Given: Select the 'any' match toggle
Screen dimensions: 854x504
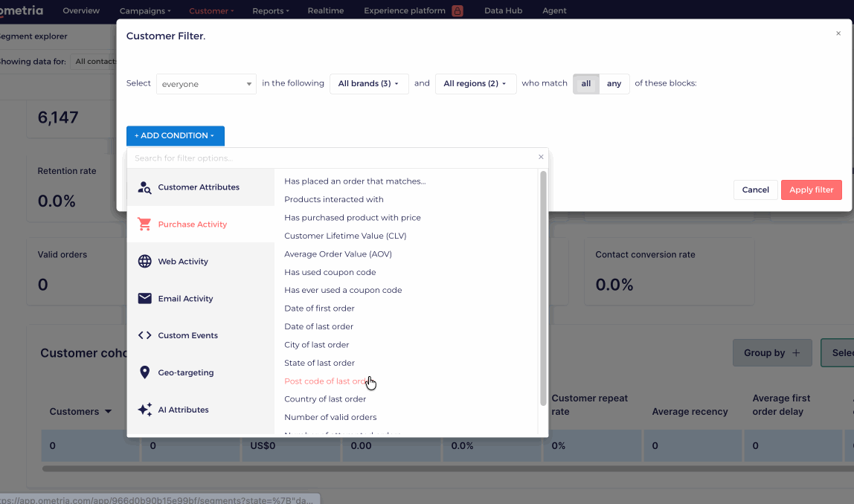Looking at the screenshot, I should 614,84.
